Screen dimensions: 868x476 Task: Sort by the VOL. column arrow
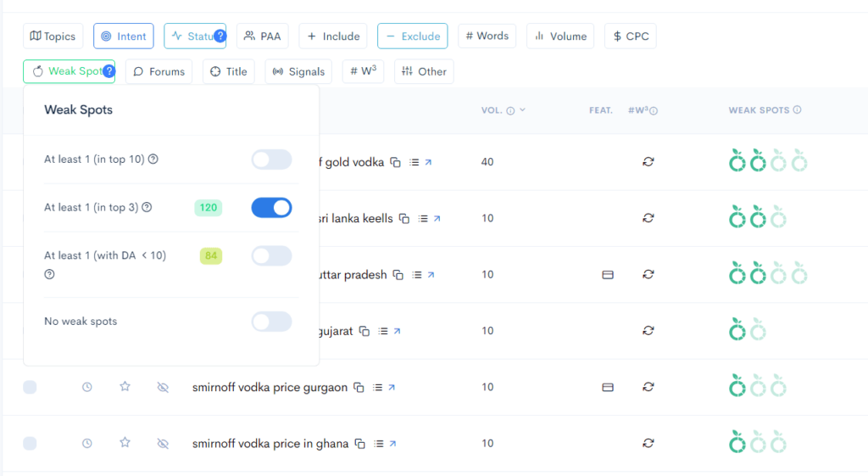522,110
